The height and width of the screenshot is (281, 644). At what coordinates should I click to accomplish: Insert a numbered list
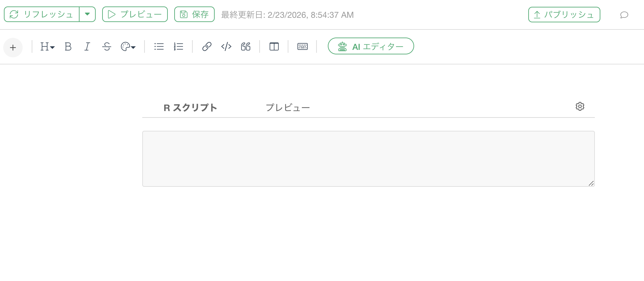(178, 47)
